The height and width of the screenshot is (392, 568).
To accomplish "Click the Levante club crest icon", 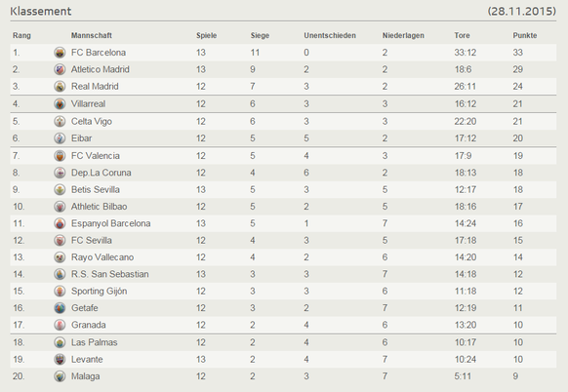I will pos(60,360).
